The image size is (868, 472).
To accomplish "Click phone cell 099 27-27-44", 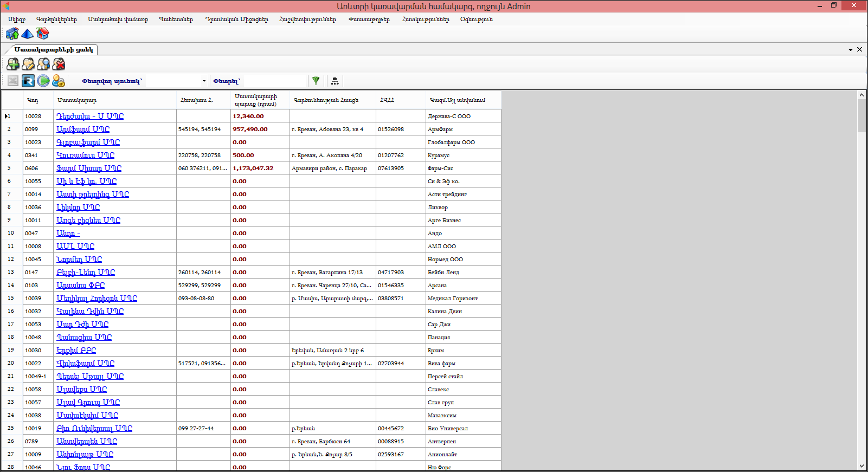I will [x=204, y=428].
